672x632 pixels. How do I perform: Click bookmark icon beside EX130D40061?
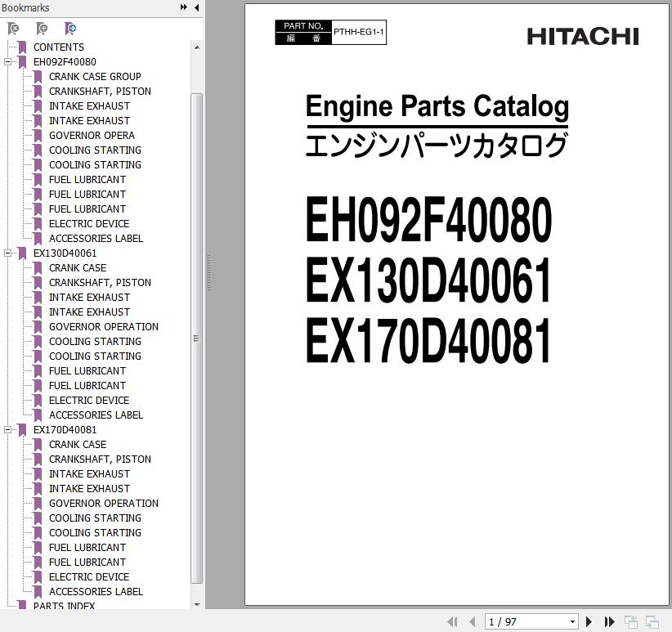22,253
